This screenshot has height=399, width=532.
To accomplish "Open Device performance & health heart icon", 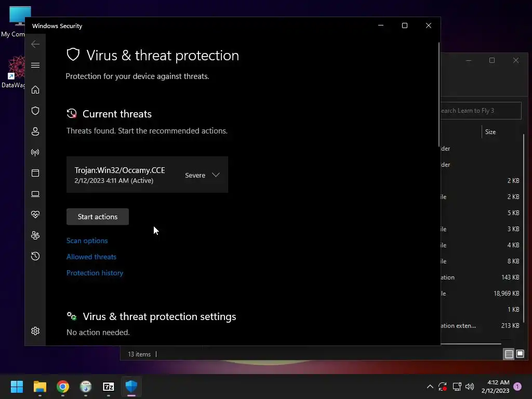I will pyautogui.click(x=35, y=215).
